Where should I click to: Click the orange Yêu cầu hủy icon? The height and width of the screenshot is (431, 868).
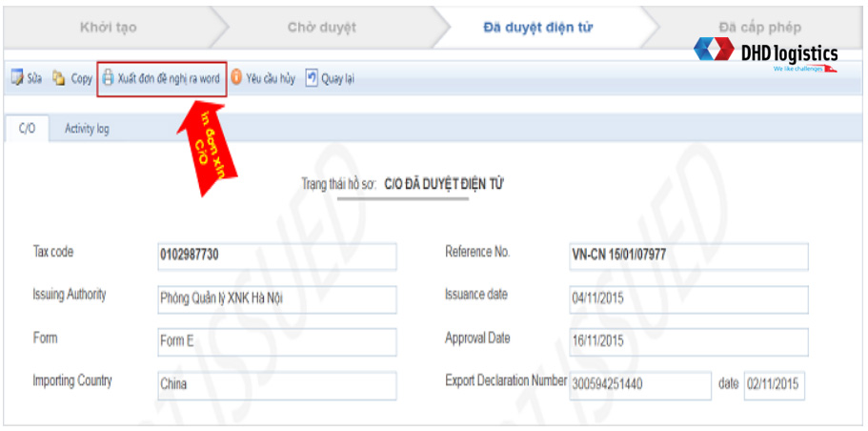(236, 79)
